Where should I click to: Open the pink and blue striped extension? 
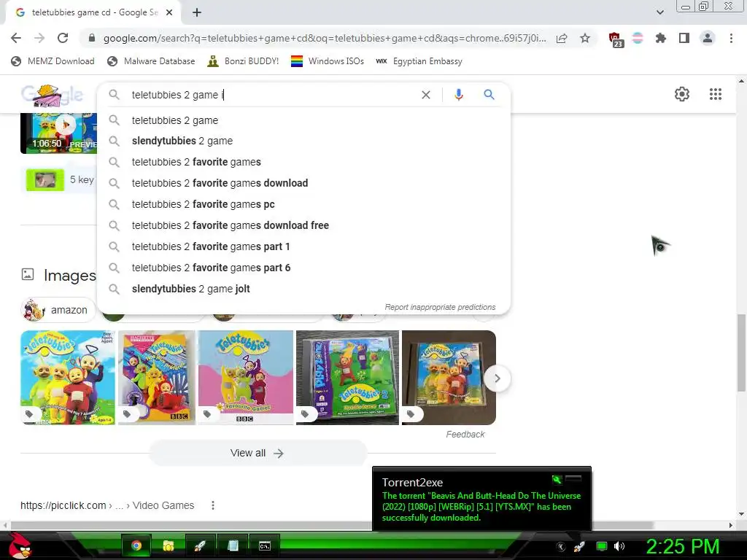coord(638,38)
